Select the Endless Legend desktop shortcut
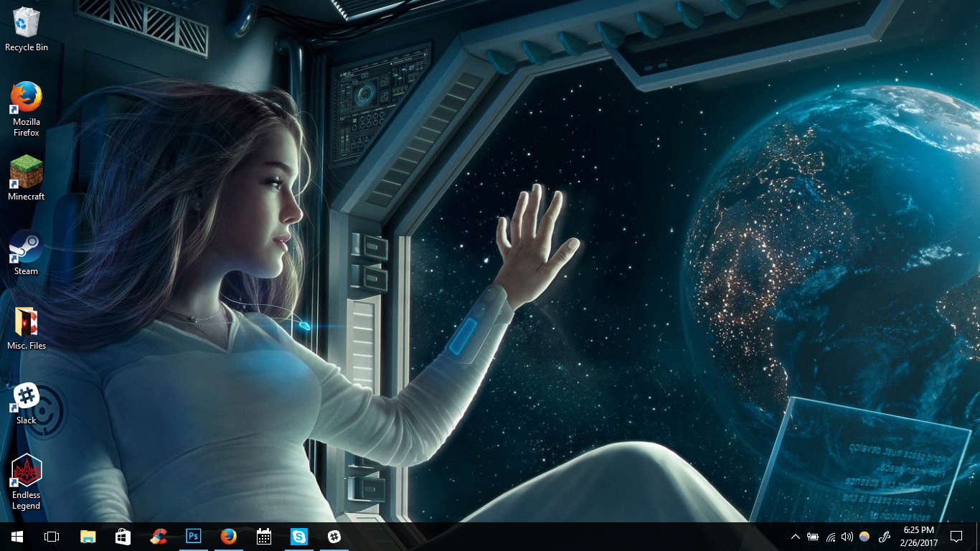 27,482
